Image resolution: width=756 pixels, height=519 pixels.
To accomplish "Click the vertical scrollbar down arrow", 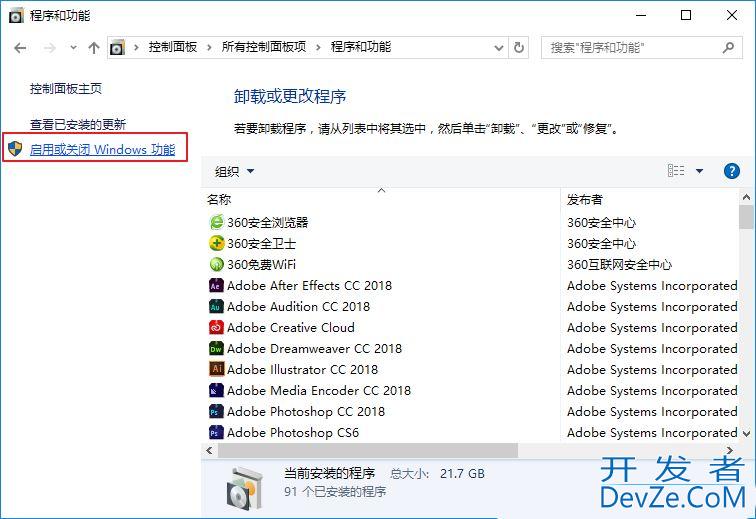I will [x=746, y=433].
